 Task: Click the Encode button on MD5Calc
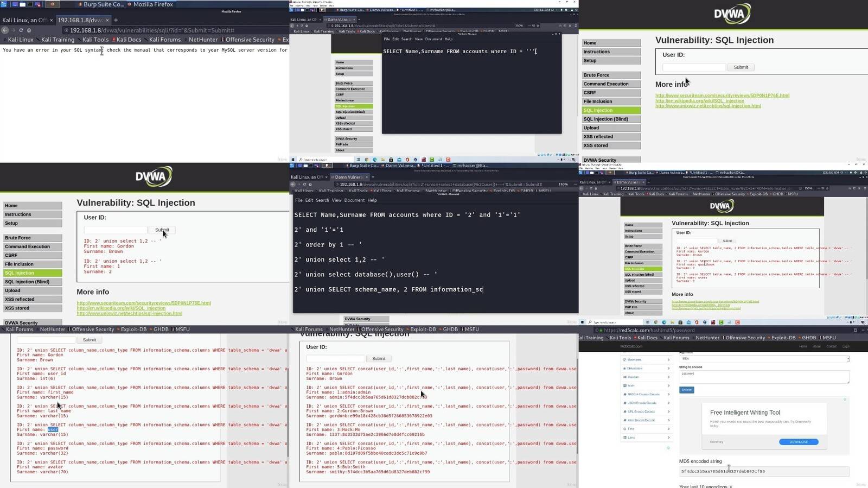[686, 390]
